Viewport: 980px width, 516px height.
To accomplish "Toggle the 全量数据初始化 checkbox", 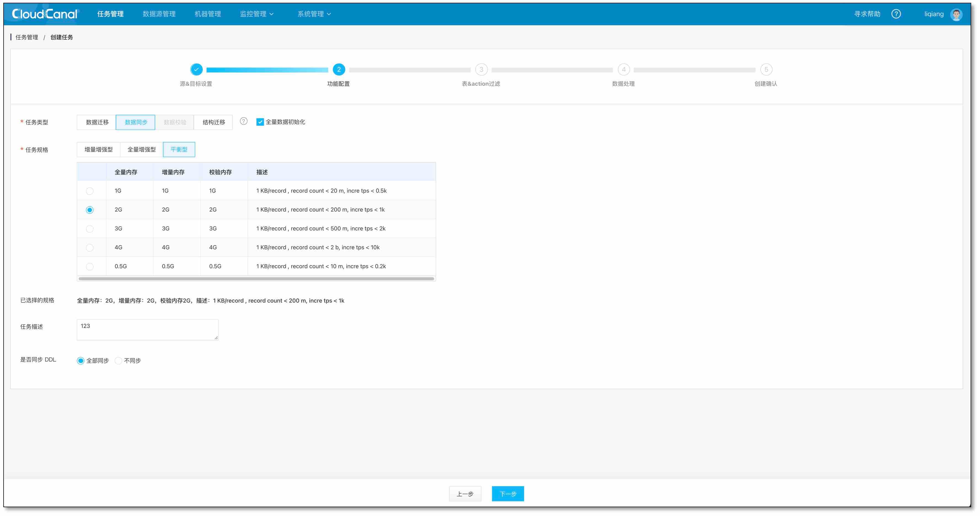I will click(x=260, y=122).
